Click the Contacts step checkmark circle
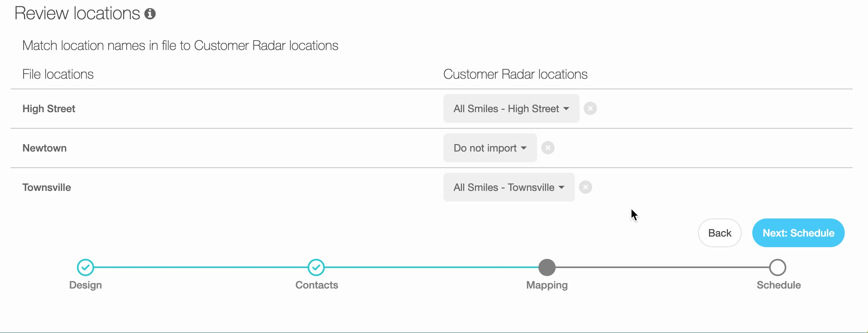The height and width of the screenshot is (333, 868). tap(316, 268)
